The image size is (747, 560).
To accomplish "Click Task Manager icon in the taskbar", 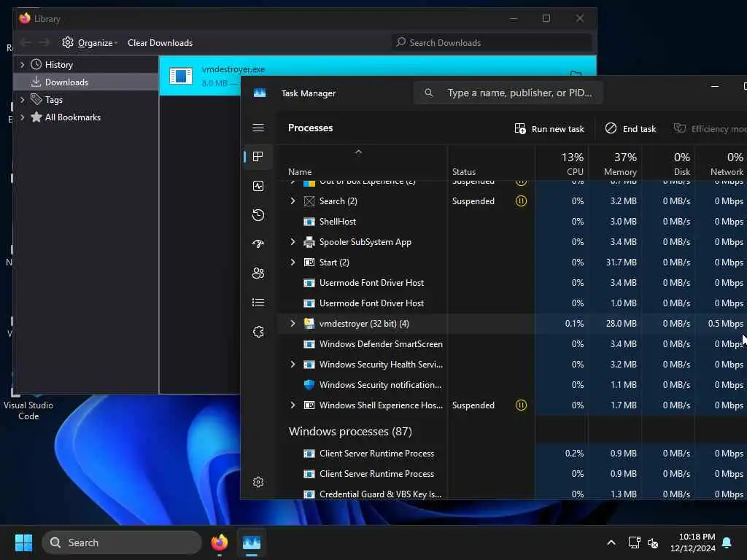I will [252, 542].
